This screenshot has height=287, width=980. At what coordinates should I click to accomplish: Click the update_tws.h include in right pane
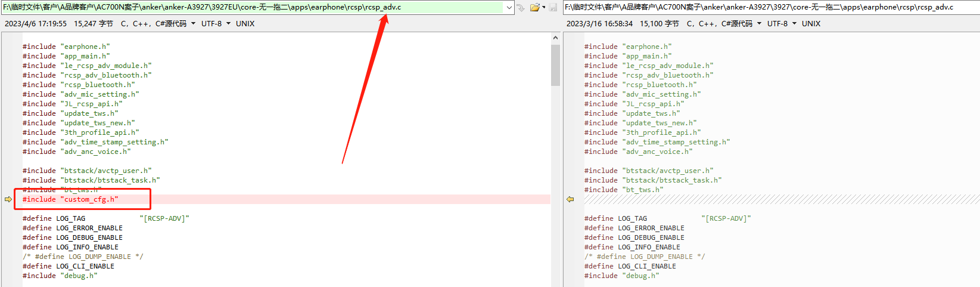(632, 113)
